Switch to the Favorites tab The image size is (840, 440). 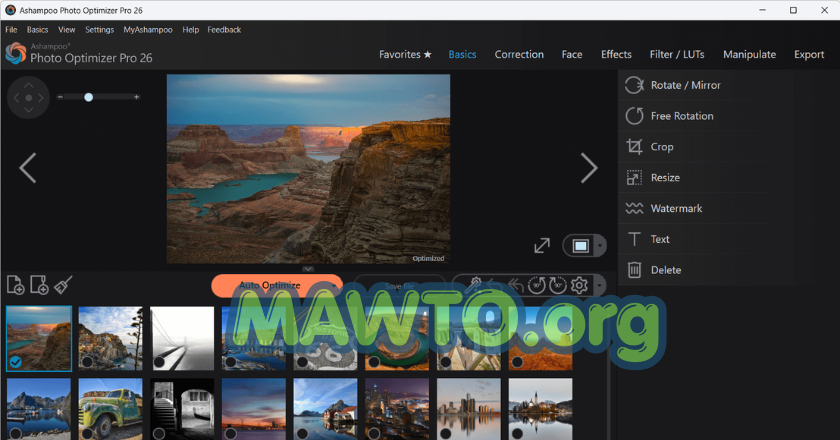pyautogui.click(x=405, y=54)
